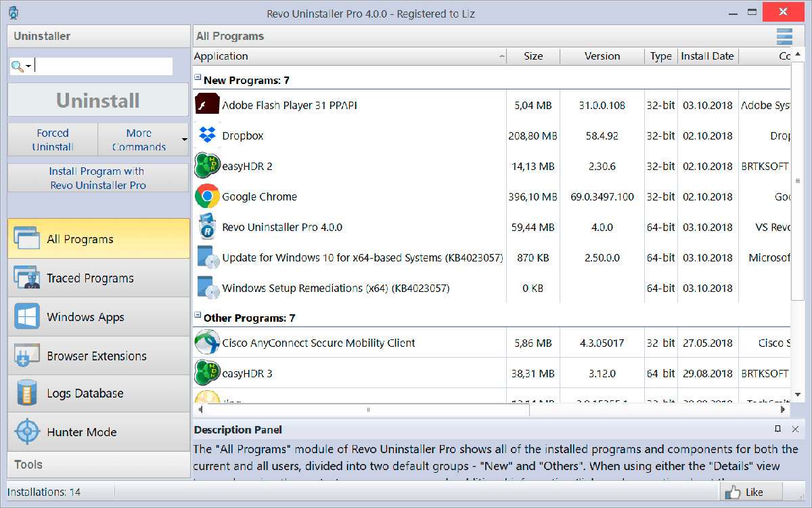Click the thumbs-up Like button
Screen dimensions: 812x508
point(750,492)
